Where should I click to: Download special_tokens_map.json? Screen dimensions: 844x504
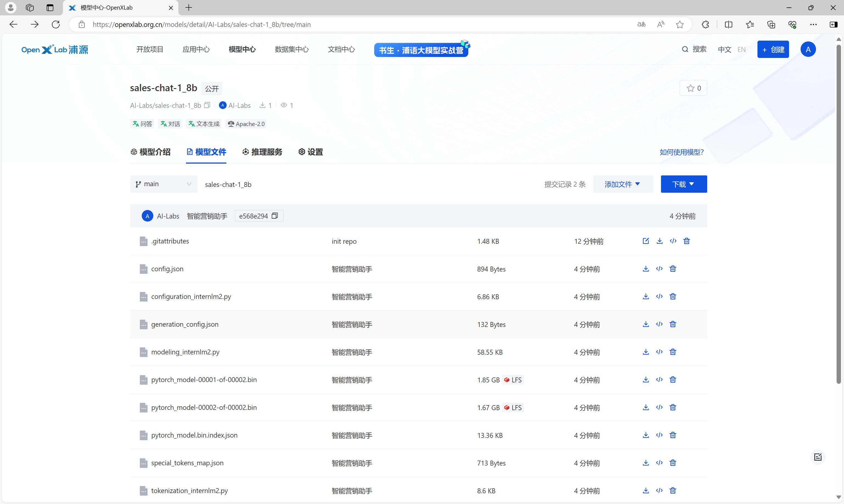pos(646,463)
